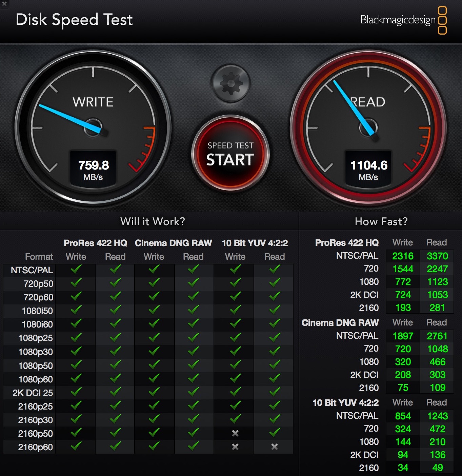The height and width of the screenshot is (476, 462).
Task: Click the WRITE gauge needle
Action: click(x=71, y=119)
